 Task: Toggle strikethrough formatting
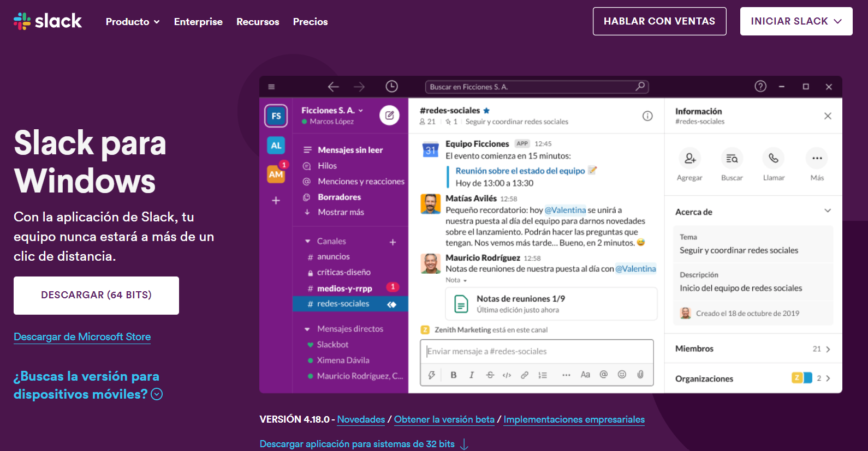(x=490, y=375)
